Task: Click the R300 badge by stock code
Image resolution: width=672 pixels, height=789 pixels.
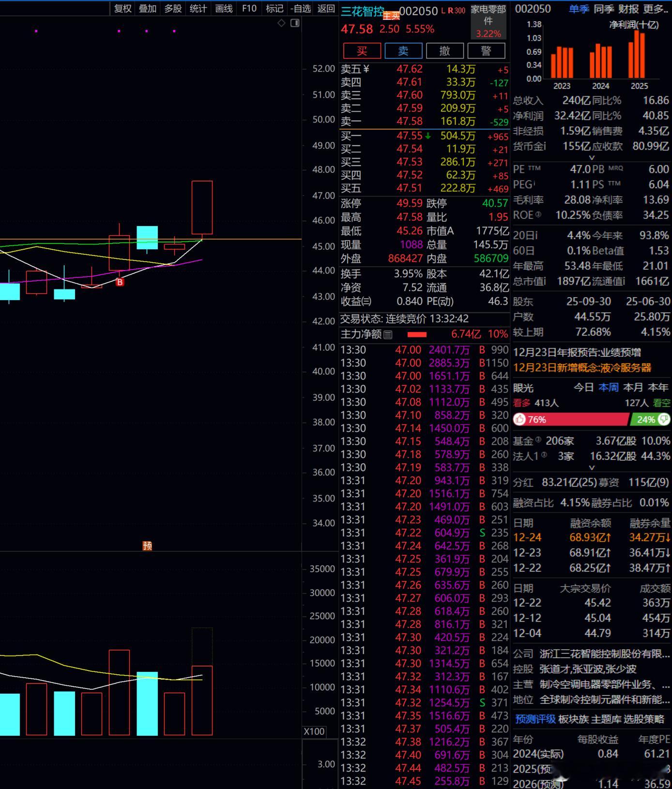Action: [457, 10]
